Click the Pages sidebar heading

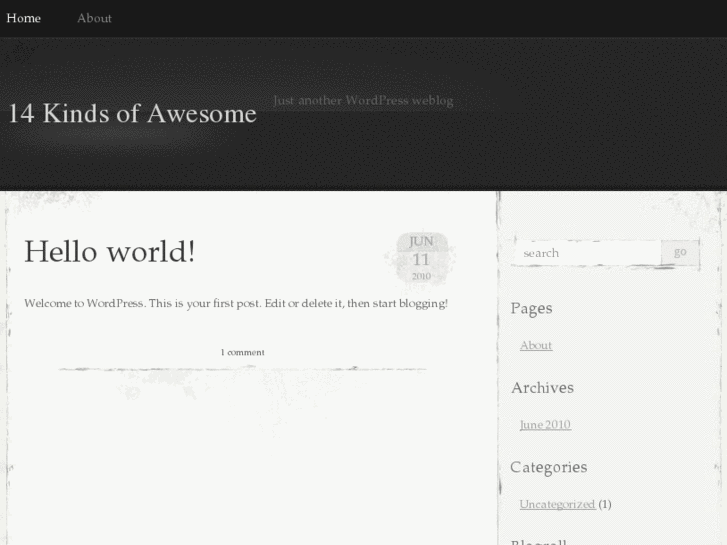(x=531, y=308)
